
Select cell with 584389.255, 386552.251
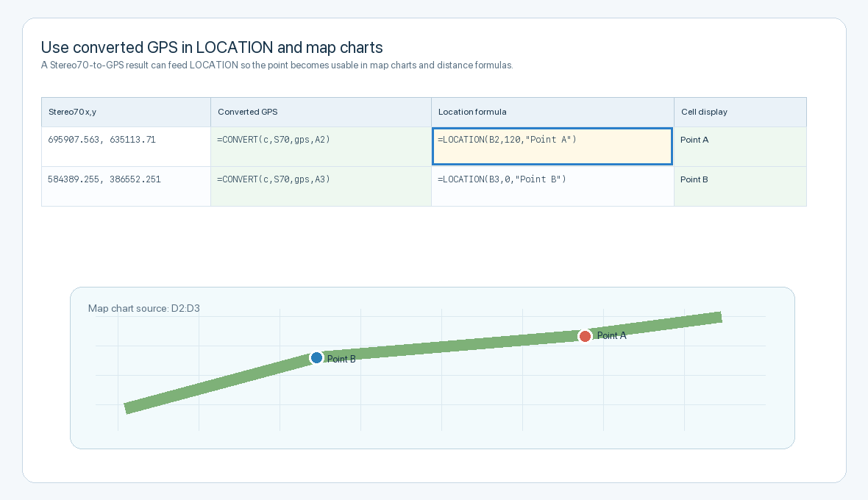click(x=127, y=187)
